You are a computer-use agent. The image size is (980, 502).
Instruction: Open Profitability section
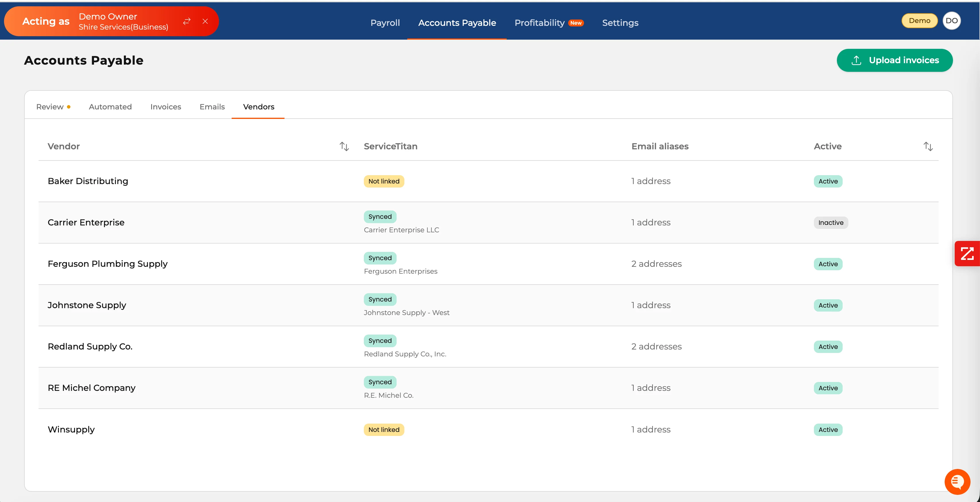click(539, 23)
